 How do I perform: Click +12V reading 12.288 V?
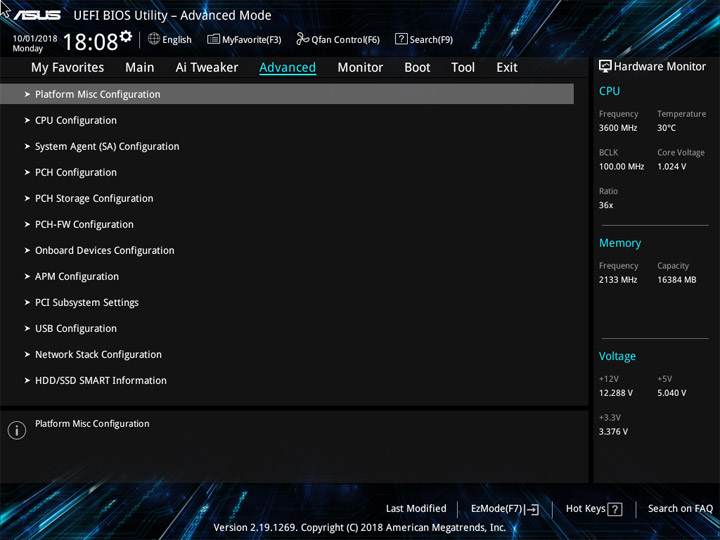615,393
